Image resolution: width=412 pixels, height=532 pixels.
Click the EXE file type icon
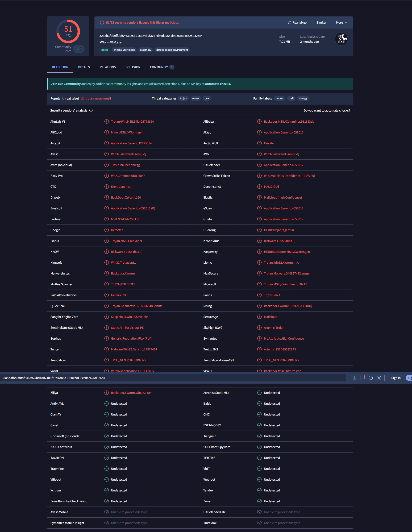[341, 39]
